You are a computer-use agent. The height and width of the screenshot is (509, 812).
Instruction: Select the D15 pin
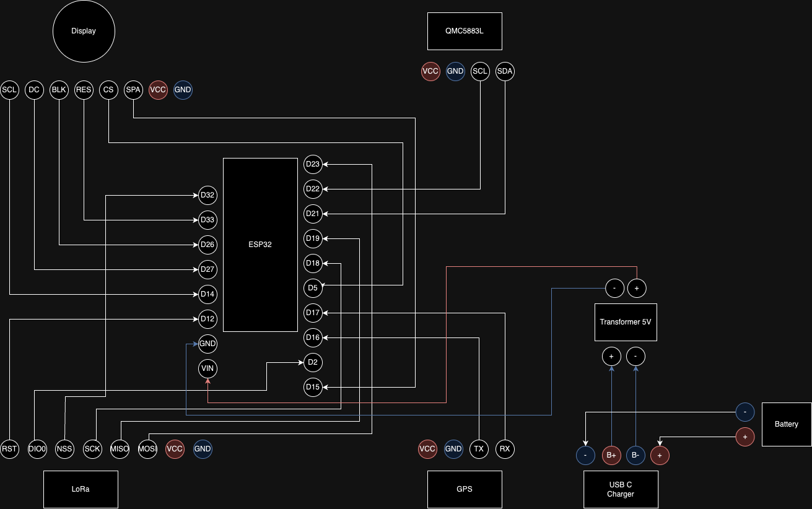tap(313, 387)
